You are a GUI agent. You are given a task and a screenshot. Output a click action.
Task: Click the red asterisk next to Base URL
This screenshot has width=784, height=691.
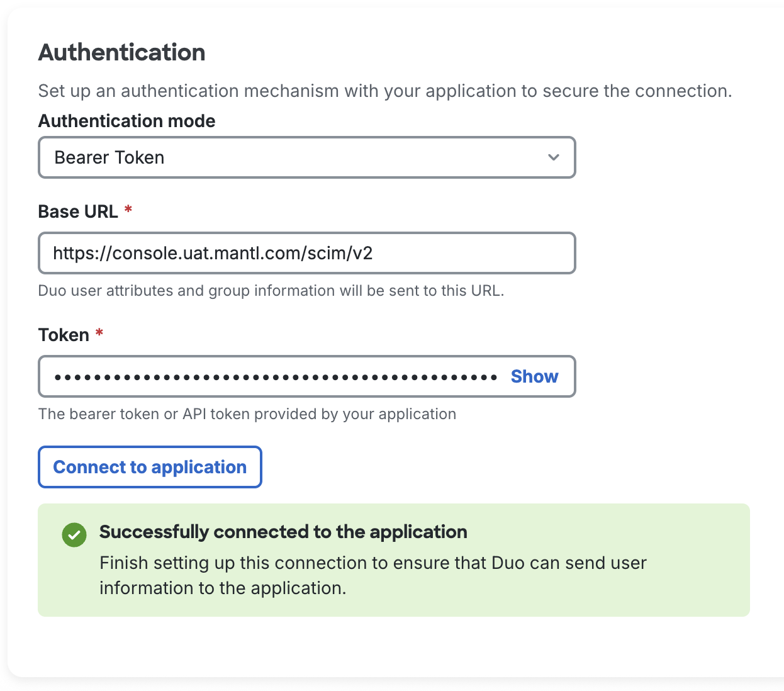[x=128, y=210]
